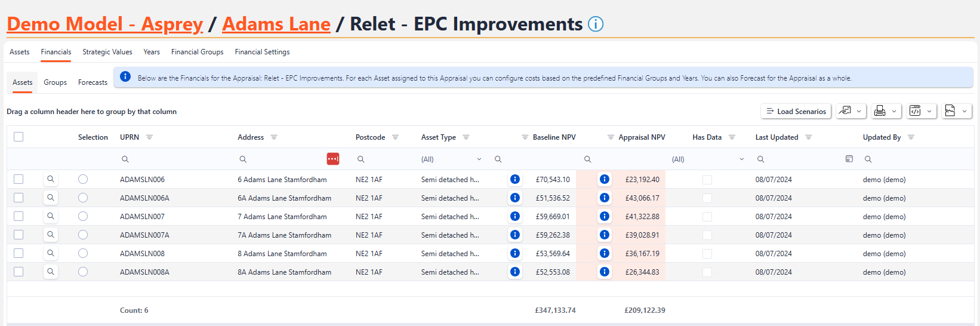
Task: Switch to the Strategic Values tab
Action: tap(107, 52)
